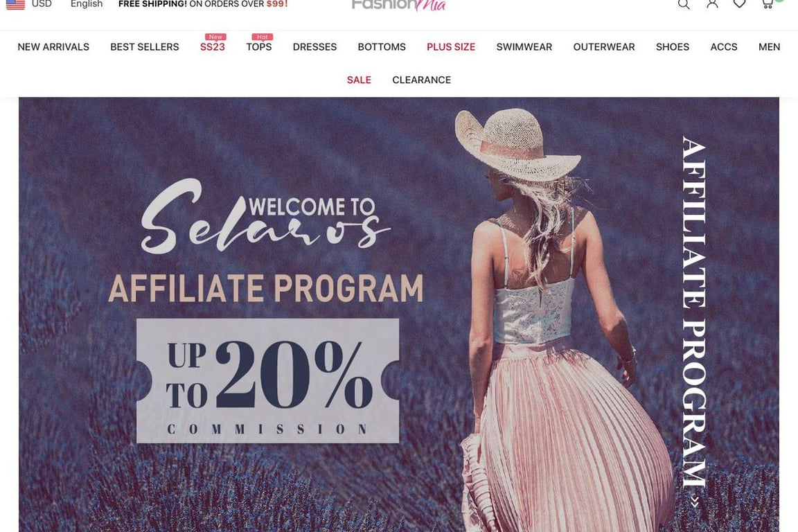Open the user account icon

tap(712, 3)
